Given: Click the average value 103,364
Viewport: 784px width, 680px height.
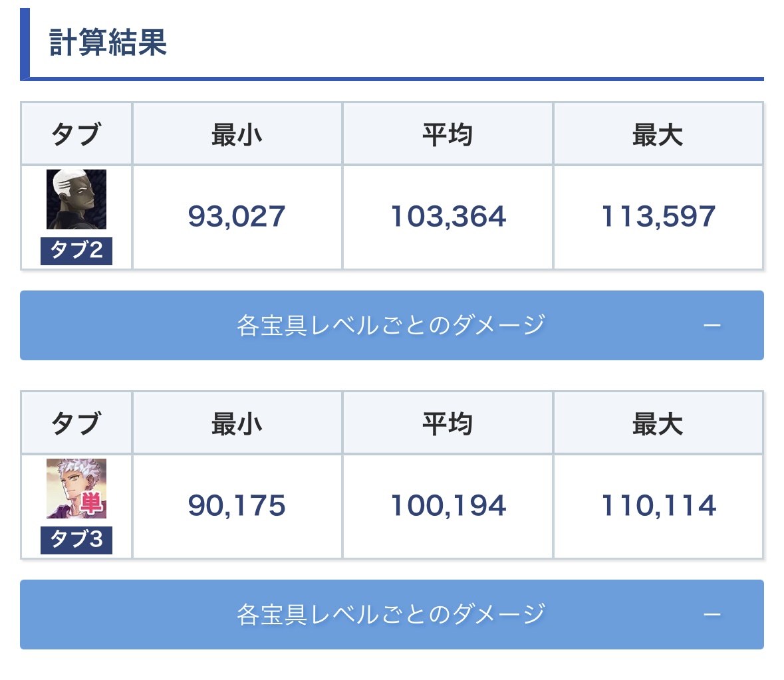Looking at the screenshot, I should pos(448,217).
